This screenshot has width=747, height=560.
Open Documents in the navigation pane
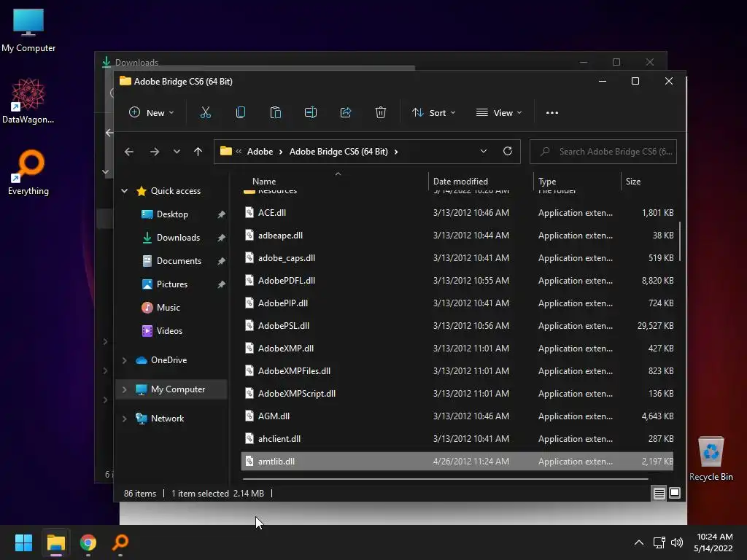pyautogui.click(x=179, y=261)
